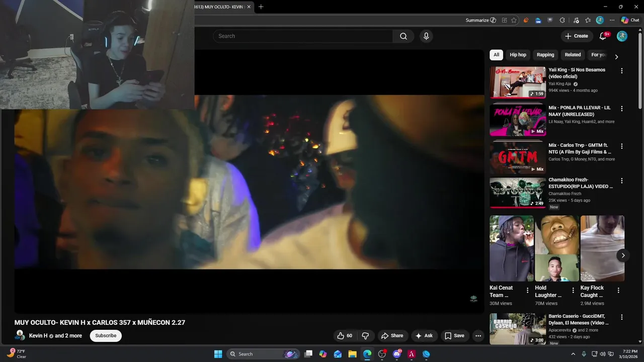Dislike the video with thumbs-down icon
The image size is (644, 362).
point(366,335)
